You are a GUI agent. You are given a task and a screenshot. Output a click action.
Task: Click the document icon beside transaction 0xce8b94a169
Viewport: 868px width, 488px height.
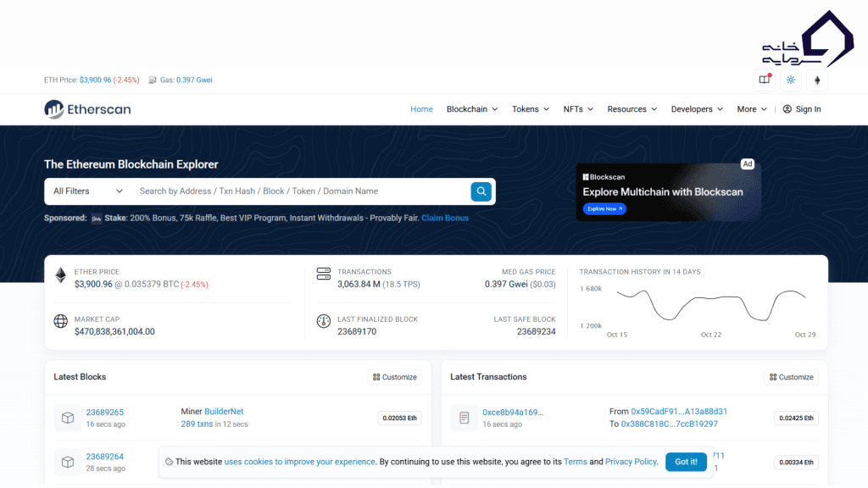pos(463,418)
